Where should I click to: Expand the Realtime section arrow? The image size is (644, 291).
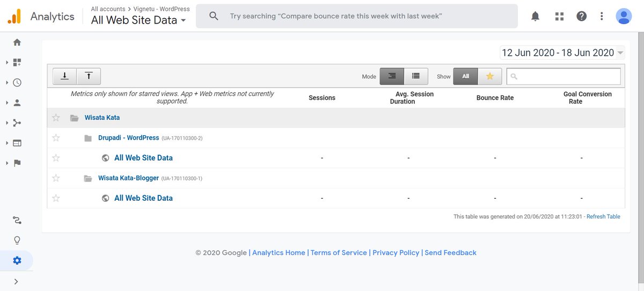pyautogui.click(x=7, y=83)
